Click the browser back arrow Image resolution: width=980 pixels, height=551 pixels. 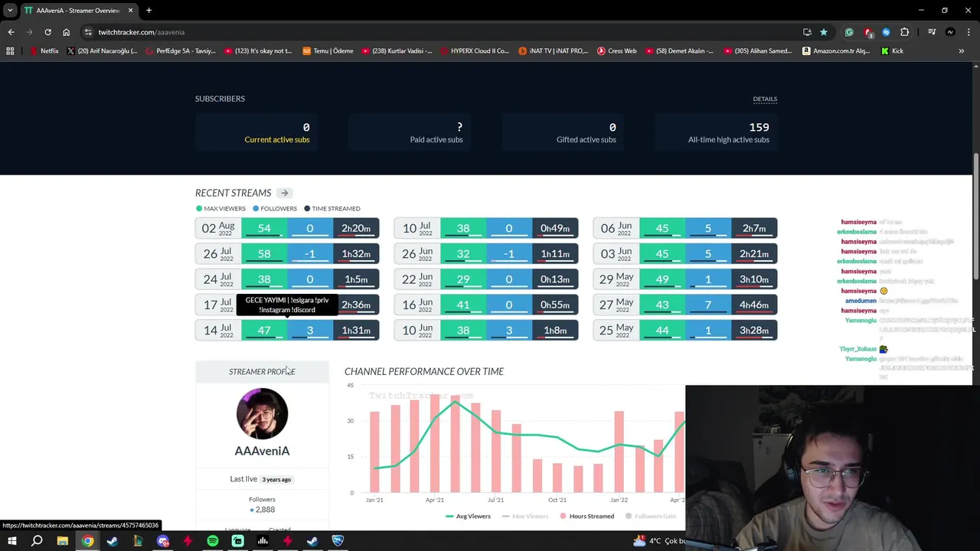click(x=11, y=32)
